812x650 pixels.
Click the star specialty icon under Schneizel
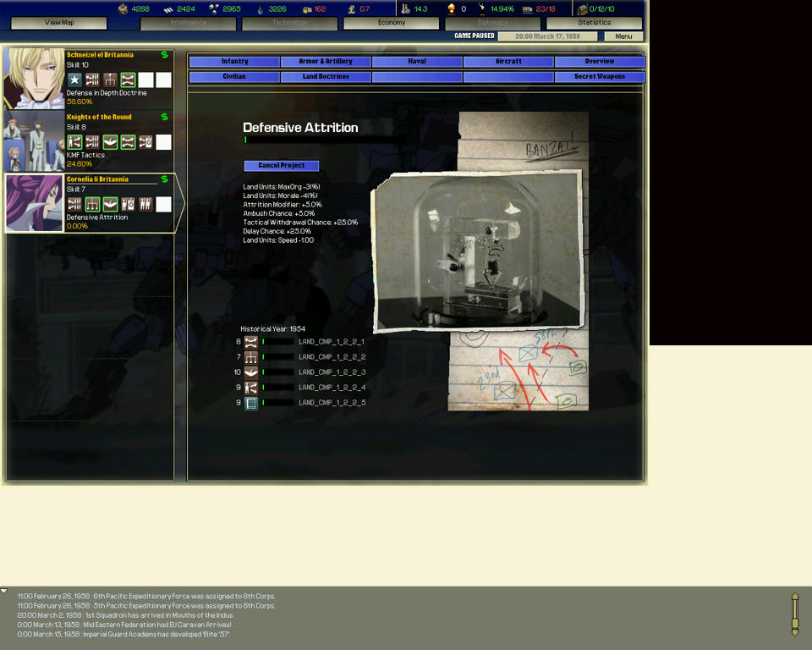pyautogui.click(x=74, y=80)
